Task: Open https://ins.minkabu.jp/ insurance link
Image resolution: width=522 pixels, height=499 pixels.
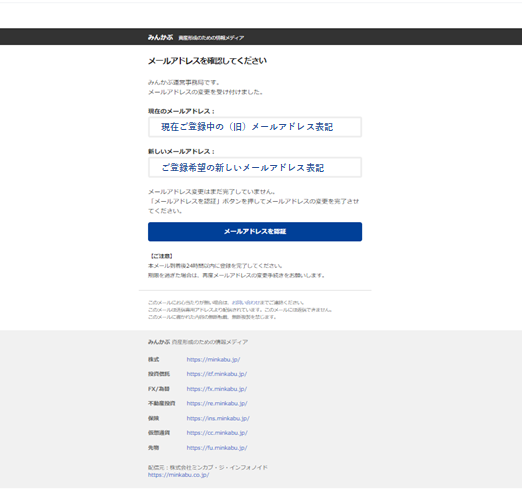Action: point(218,418)
